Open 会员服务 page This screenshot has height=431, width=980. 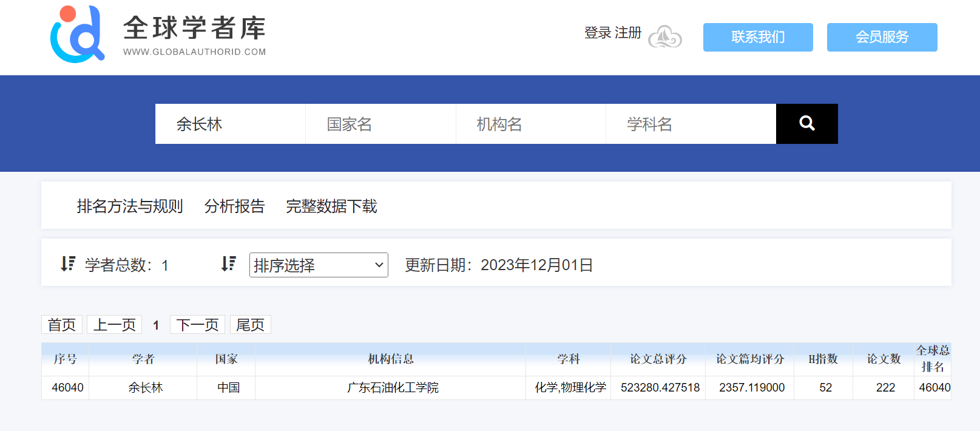tap(881, 38)
